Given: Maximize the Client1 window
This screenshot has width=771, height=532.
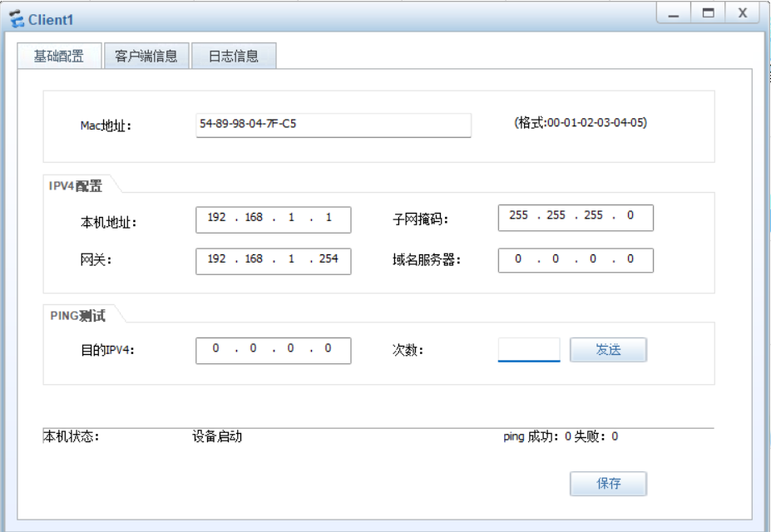Looking at the screenshot, I should [x=708, y=13].
